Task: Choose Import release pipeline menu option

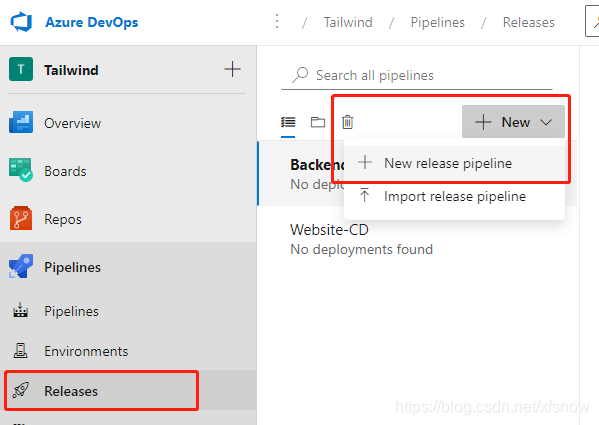Action: coord(454,196)
